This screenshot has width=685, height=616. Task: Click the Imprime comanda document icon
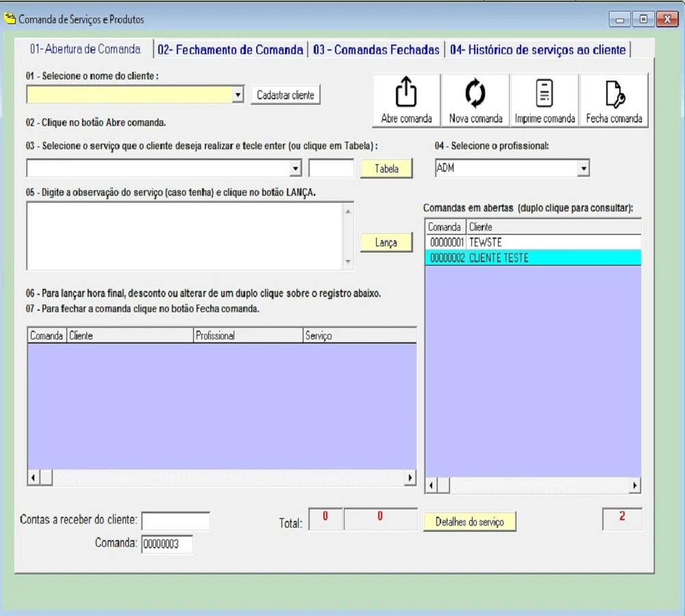coord(545,94)
